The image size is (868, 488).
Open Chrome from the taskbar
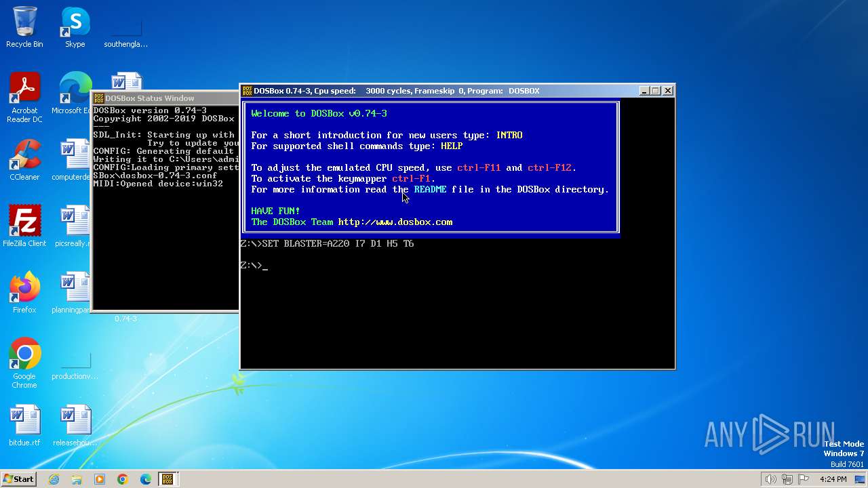point(123,479)
